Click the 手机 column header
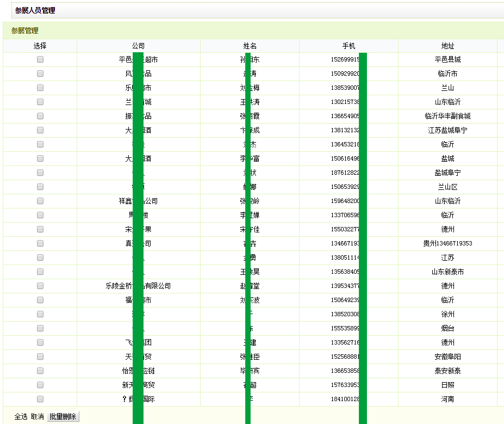The image size is (504, 424). coord(349,46)
